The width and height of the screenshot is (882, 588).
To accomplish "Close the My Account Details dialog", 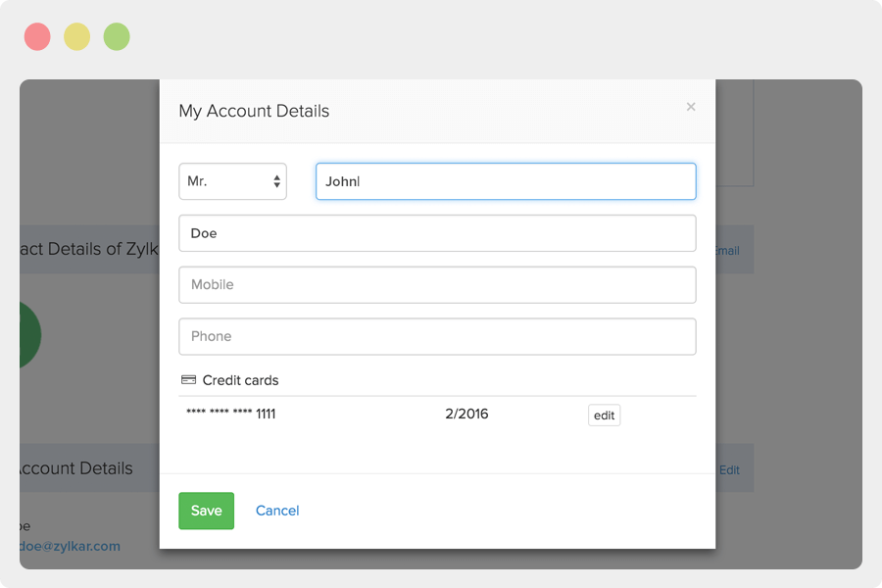I will pos(691,107).
